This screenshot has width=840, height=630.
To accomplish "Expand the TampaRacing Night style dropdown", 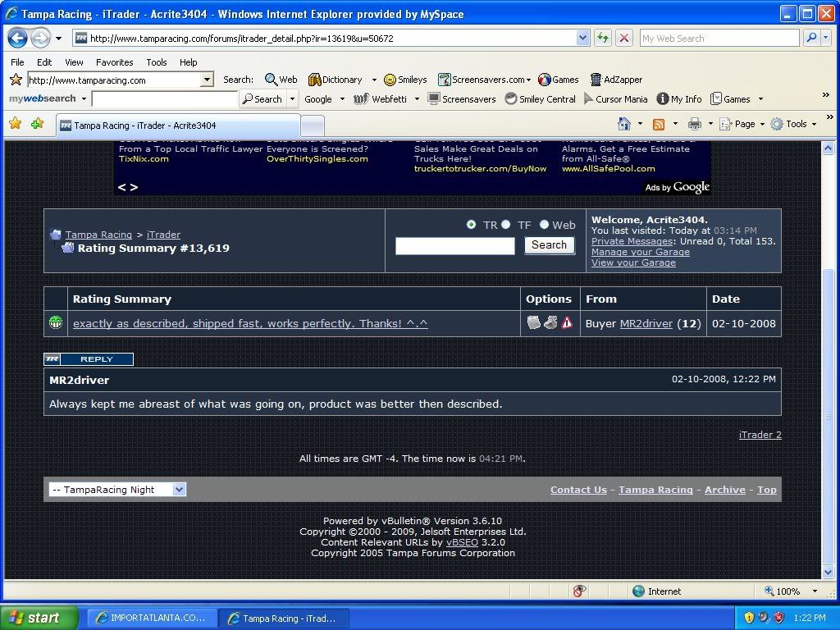I will (179, 490).
